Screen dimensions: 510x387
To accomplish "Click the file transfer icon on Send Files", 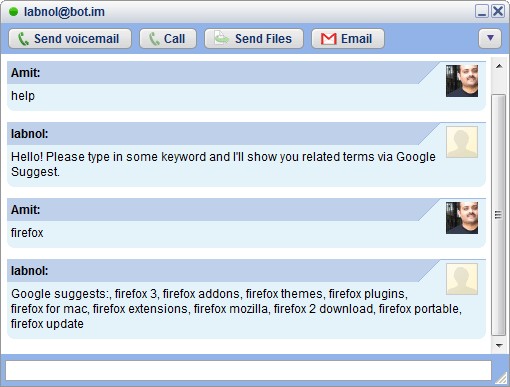I will pos(221,38).
